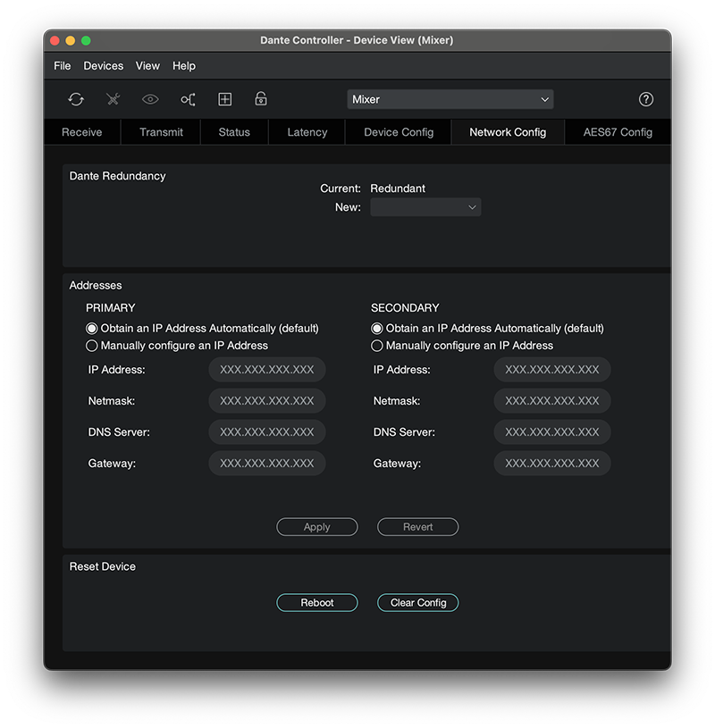The height and width of the screenshot is (728, 715).
Task: Close the Dante Controller window
Action: click(x=55, y=40)
